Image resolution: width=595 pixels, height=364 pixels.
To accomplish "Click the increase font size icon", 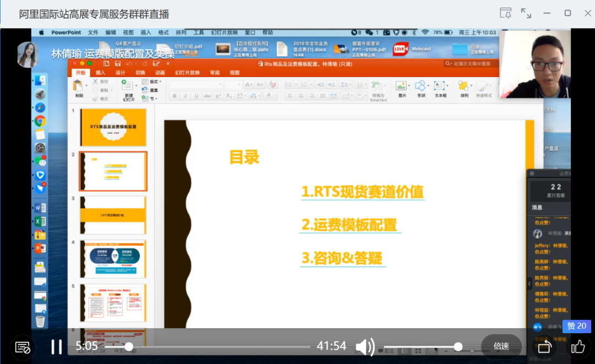I will 248,85.
